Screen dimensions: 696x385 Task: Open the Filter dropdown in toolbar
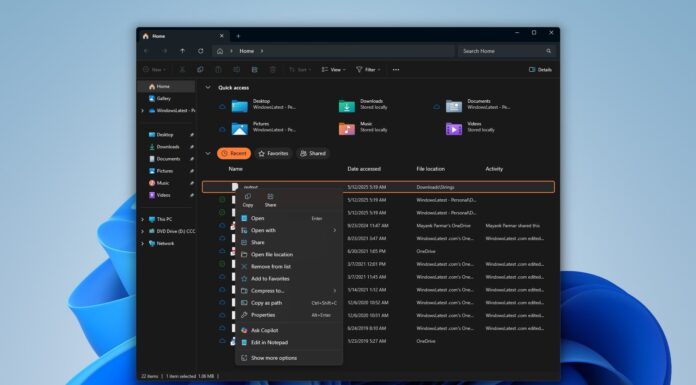pos(368,70)
